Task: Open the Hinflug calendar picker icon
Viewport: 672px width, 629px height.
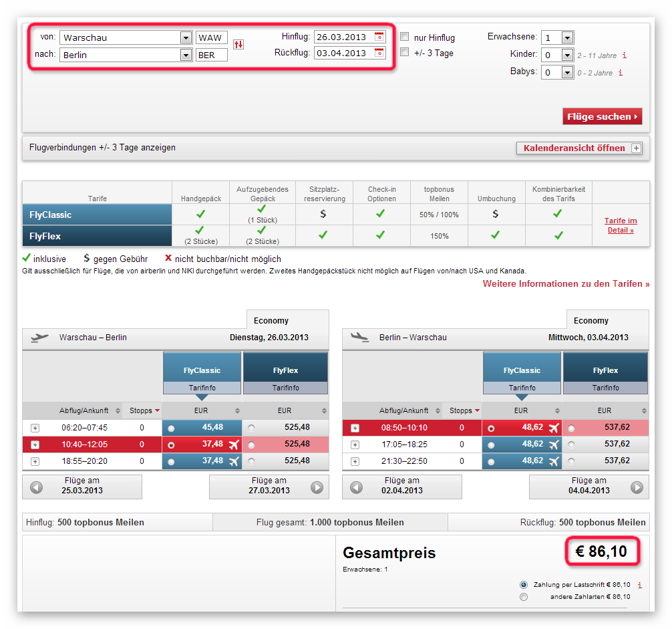Action: point(379,37)
